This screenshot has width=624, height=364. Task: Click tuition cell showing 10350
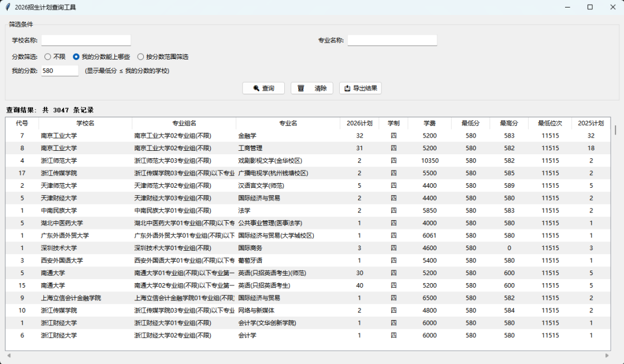pos(429,161)
